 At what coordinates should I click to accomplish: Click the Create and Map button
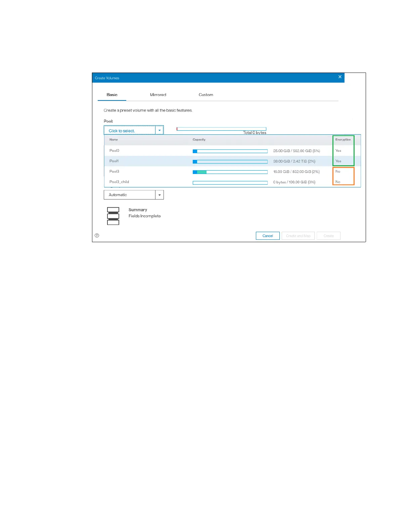[x=298, y=236]
